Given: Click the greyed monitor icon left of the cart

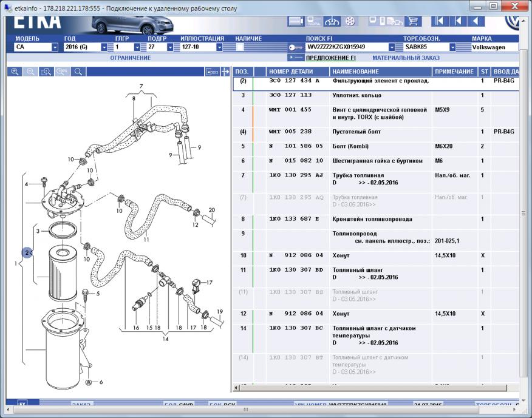Looking at the screenshot, I should (x=377, y=21).
